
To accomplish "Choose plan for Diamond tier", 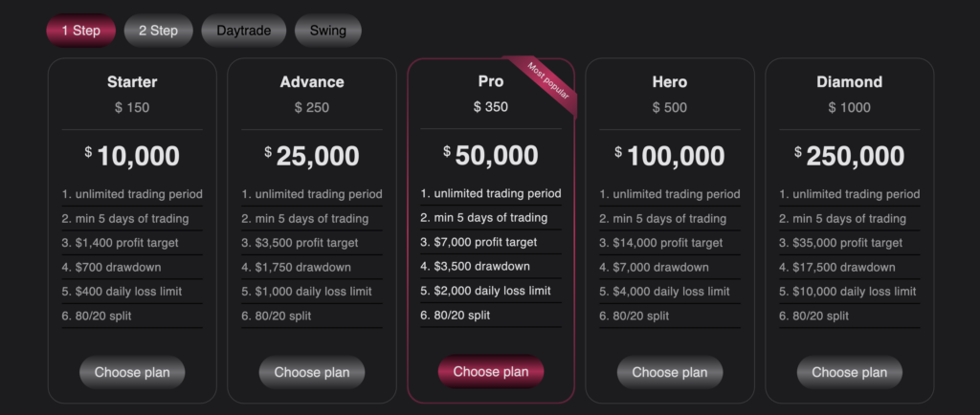I will pyautogui.click(x=850, y=373).
